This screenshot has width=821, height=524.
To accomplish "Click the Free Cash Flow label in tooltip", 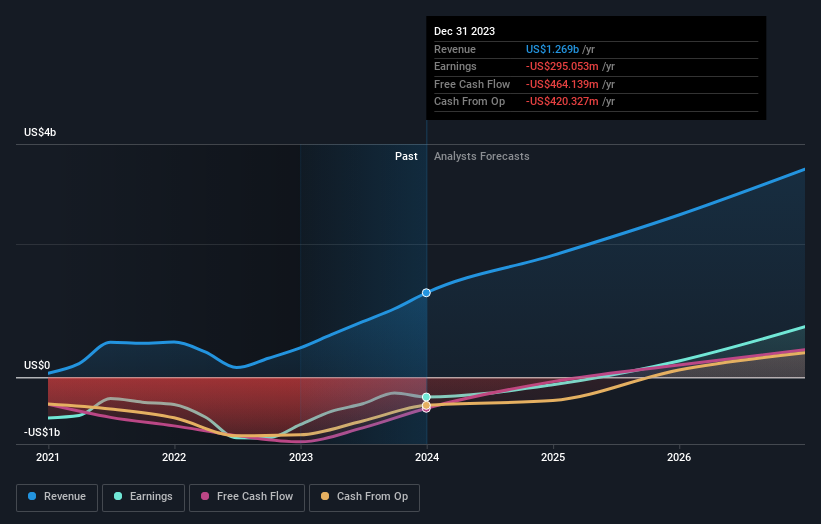I will [x=472, y=84].
